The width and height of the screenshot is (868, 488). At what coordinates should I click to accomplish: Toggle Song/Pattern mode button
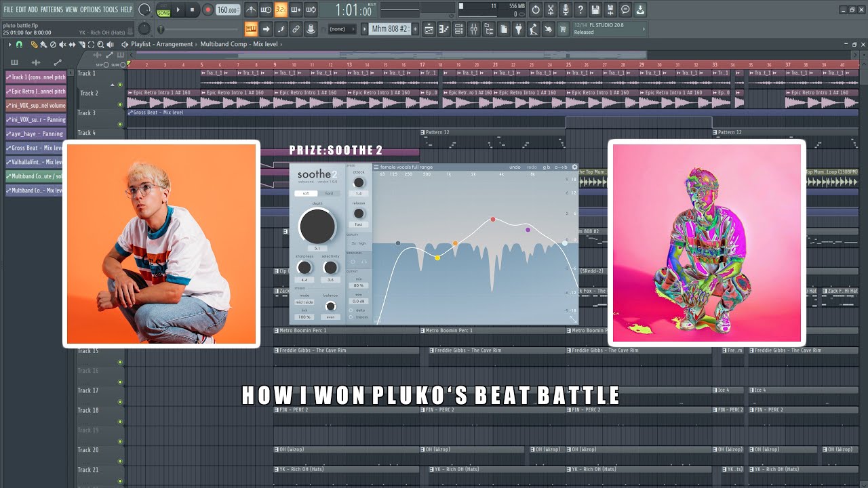163,10
